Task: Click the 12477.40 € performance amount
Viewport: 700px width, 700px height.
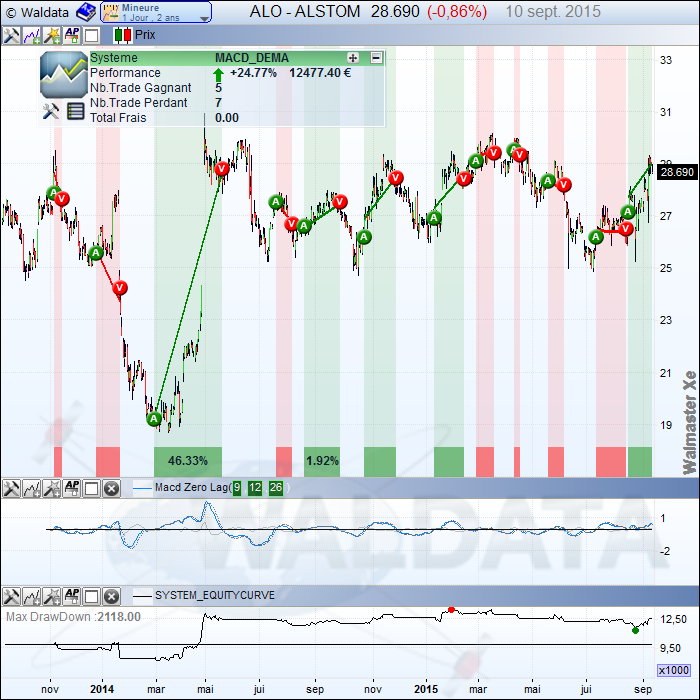Action: click(320, 73)
